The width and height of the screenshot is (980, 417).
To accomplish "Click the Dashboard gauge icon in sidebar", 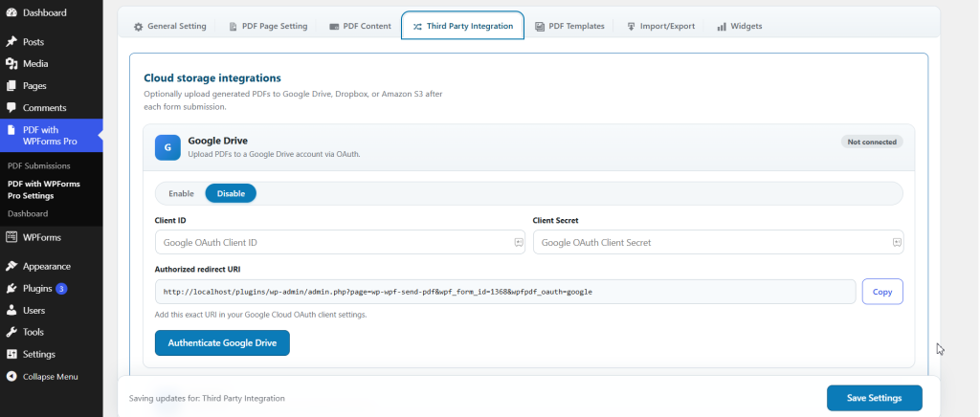I will click(11, 12).
